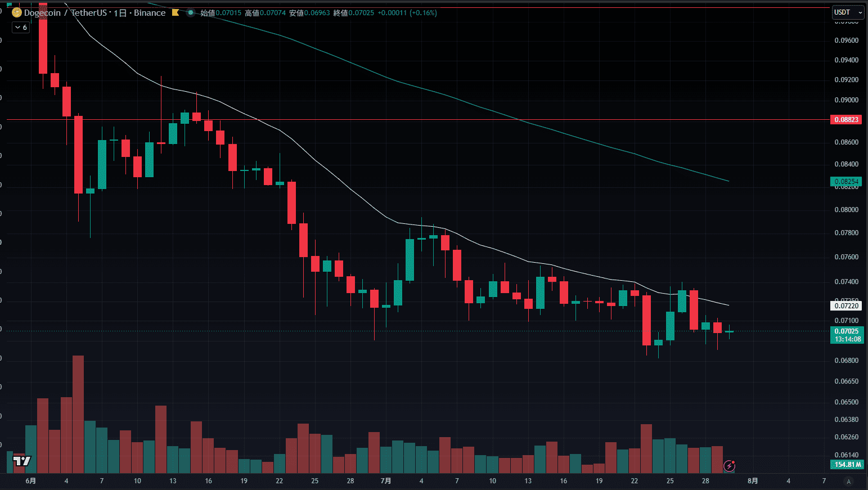
Task: Click the 0.07600 price axis label
Action: click(846, 257)
